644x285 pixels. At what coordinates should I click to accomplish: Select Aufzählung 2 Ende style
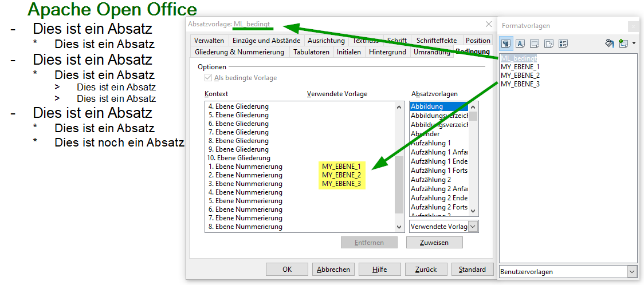click(439, 197)
